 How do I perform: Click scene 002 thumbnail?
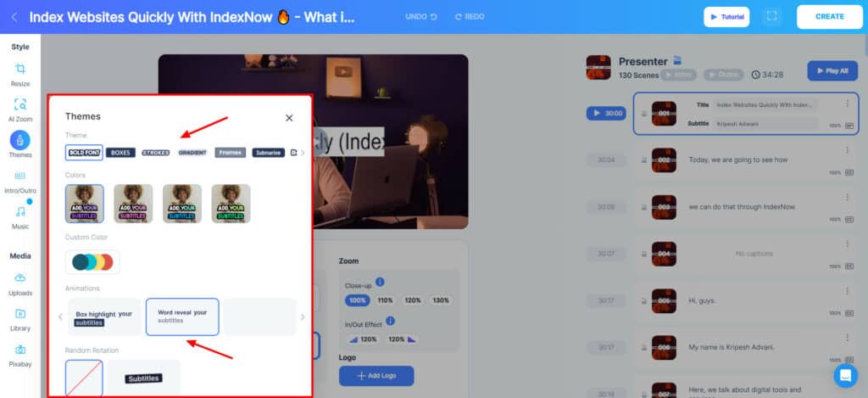click(x=664, y=160)
